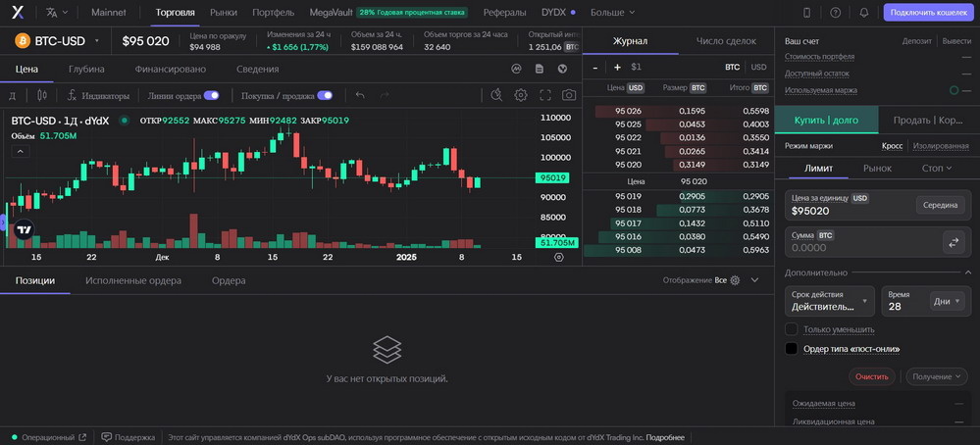Click the project website icon above the chart
Viewport: 980px width, 445px height.
[562, 70]
